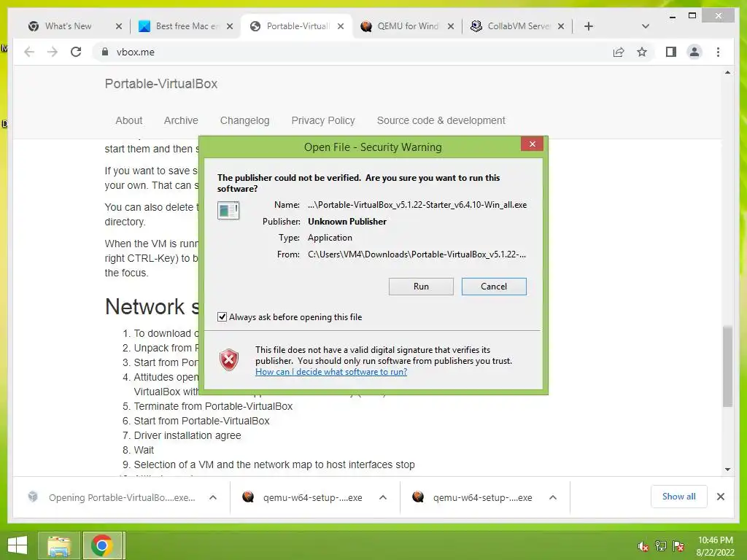Uncheck Always ask before opening this file
747x560 pixels.
point(222,317)
